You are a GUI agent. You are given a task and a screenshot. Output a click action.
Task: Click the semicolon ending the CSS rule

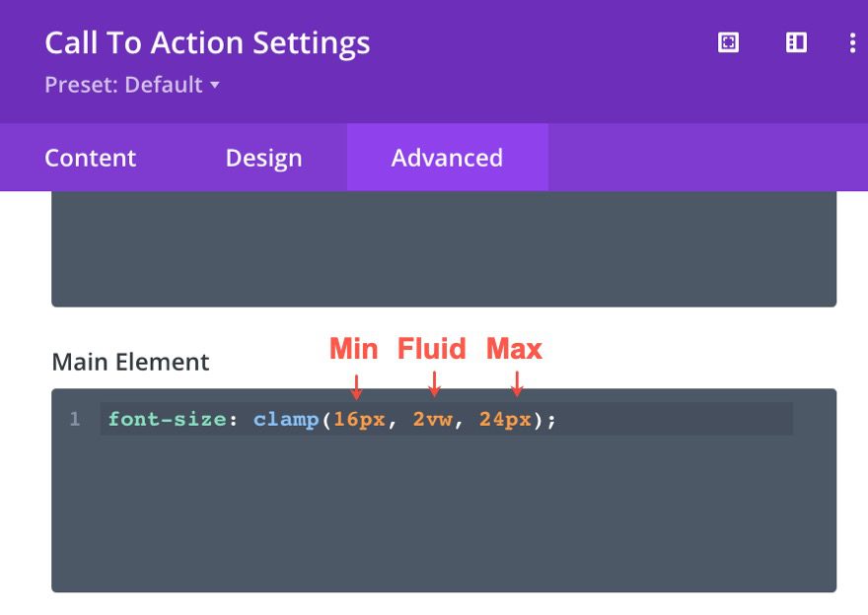[x=550, y=419]
